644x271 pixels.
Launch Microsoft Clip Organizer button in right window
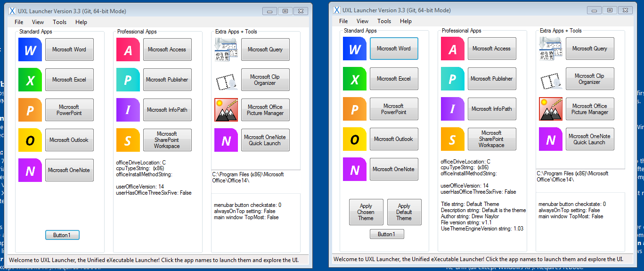[590, 79]
